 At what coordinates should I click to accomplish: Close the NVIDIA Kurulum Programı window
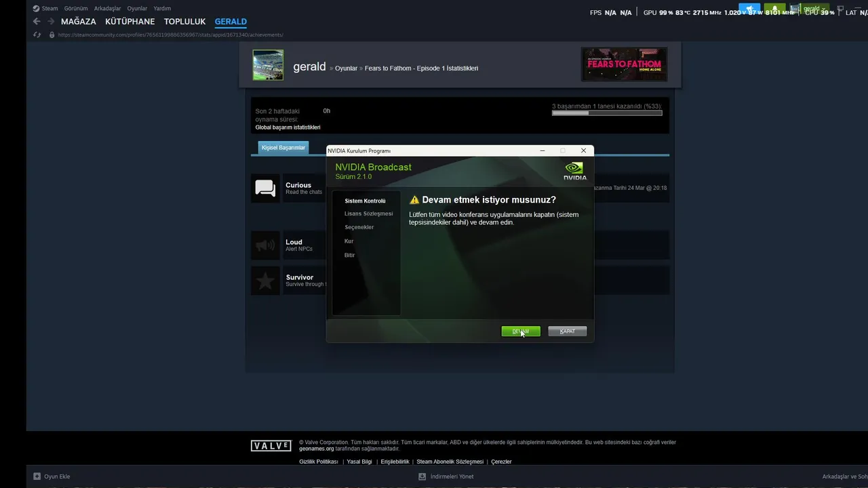(x=583, y=150)
